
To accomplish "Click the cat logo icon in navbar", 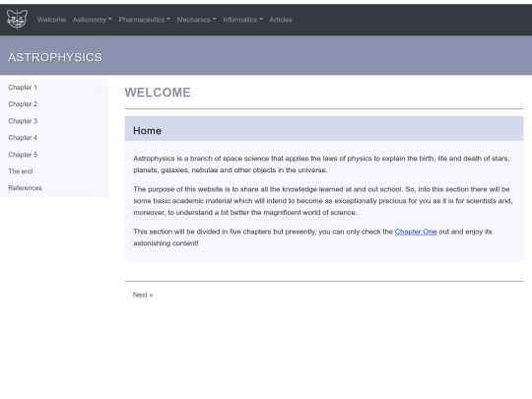I will [x=17, y=20].
